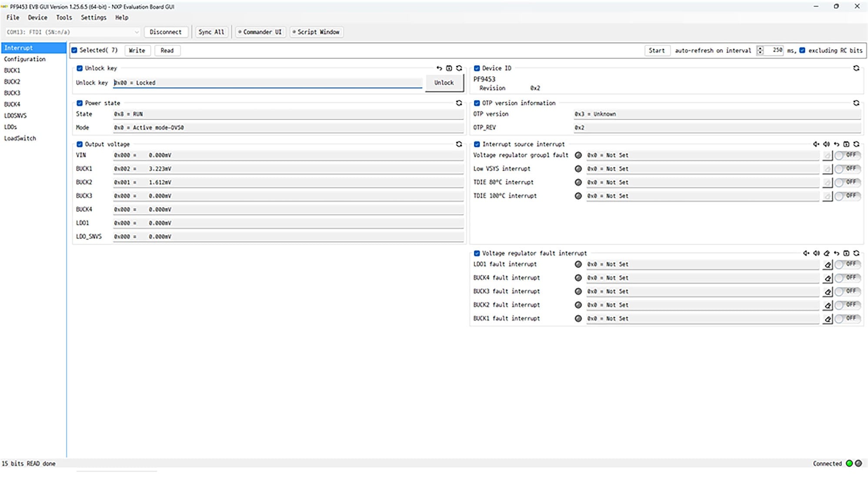Clear the LDO1 fault interrupt with eraser icon
868x490 pixels.
pyautogui.click(x=828, y=264)
